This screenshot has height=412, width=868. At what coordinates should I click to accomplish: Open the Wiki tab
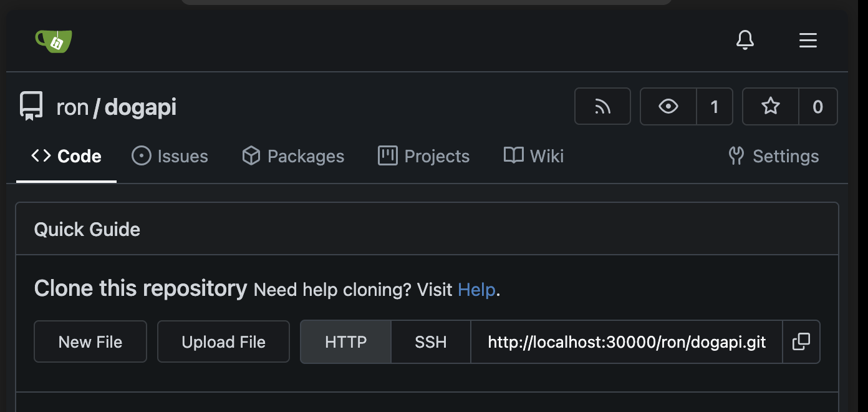(x=534, y=156)
